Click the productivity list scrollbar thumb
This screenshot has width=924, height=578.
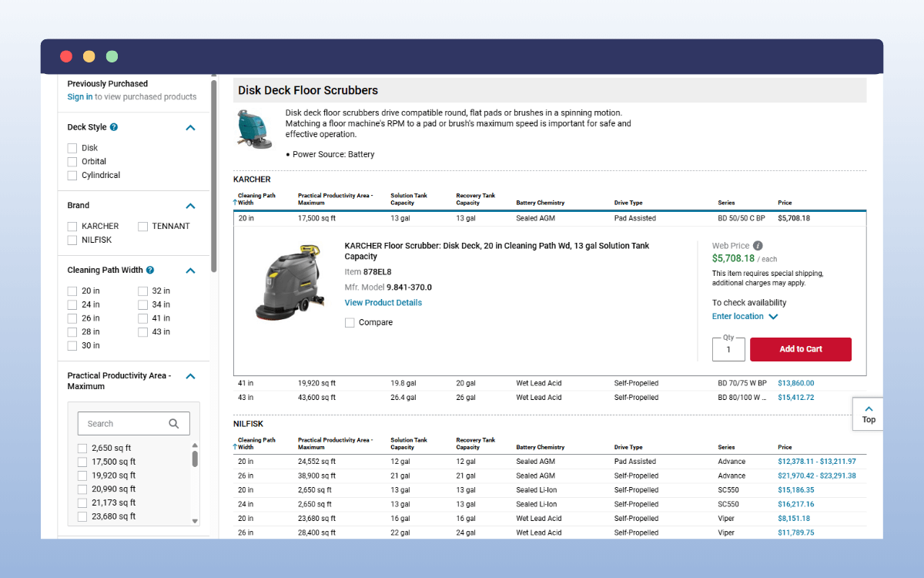pos(195,459)
